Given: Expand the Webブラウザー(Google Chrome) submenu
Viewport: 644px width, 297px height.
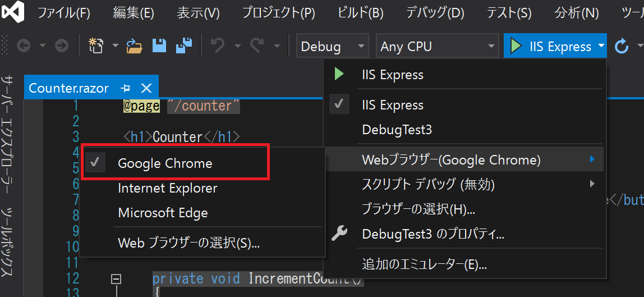Looking at the screenshot, I should 464,159.
